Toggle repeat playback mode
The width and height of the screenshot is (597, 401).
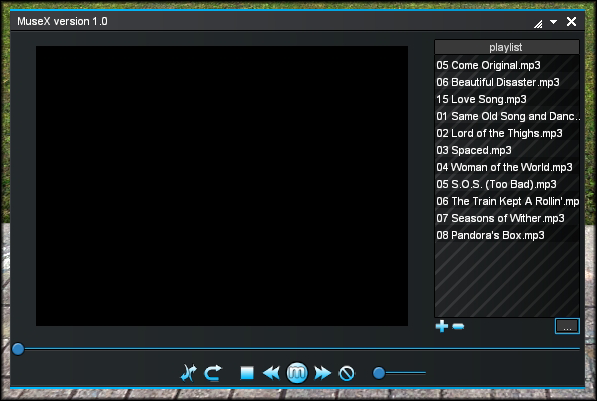click(x=213, y=373)
